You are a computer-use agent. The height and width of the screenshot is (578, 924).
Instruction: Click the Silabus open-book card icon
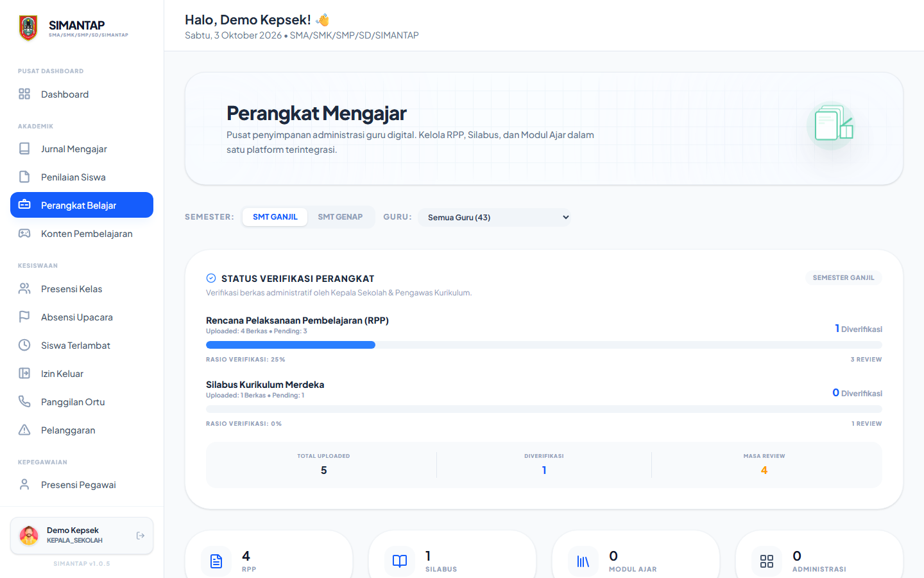coord(400,561)
